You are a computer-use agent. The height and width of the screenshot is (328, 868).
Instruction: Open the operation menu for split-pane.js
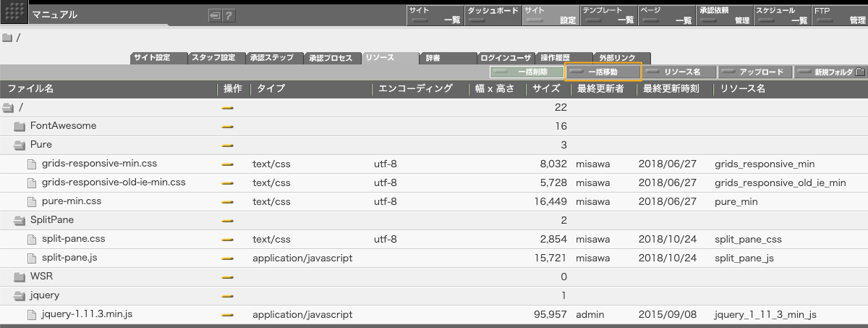click(x=228, y=258)
